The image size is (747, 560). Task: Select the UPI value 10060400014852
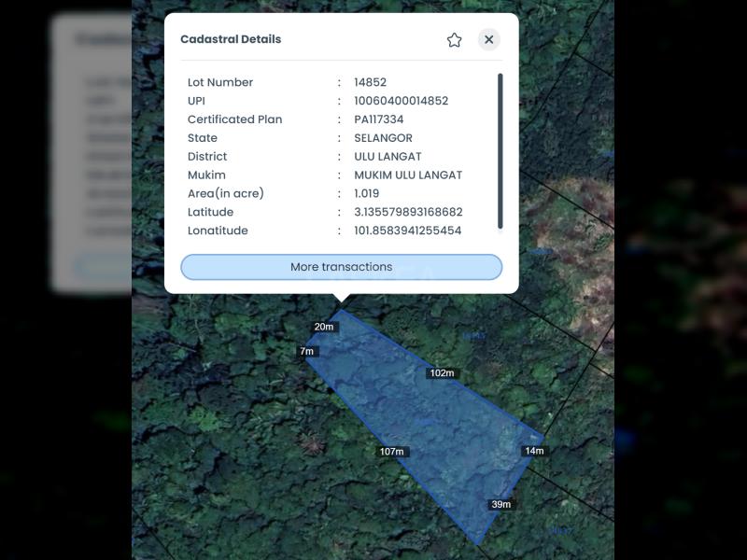coord(401,101)
